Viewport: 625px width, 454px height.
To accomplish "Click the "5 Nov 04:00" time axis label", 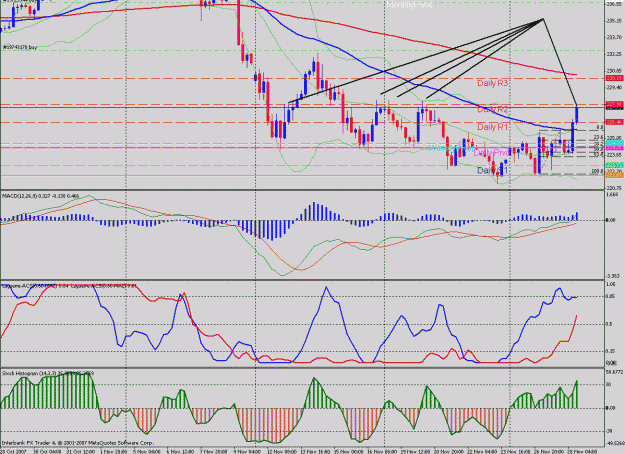I will coord(148,452).
